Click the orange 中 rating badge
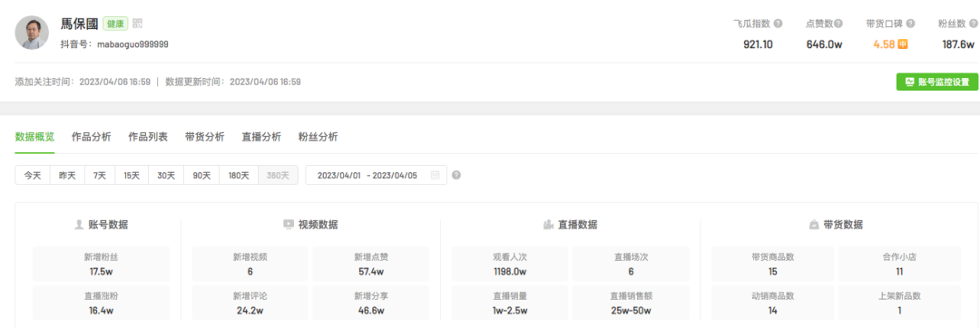The width and height of the screenshot is (980, 328). [x=903, y=44]
